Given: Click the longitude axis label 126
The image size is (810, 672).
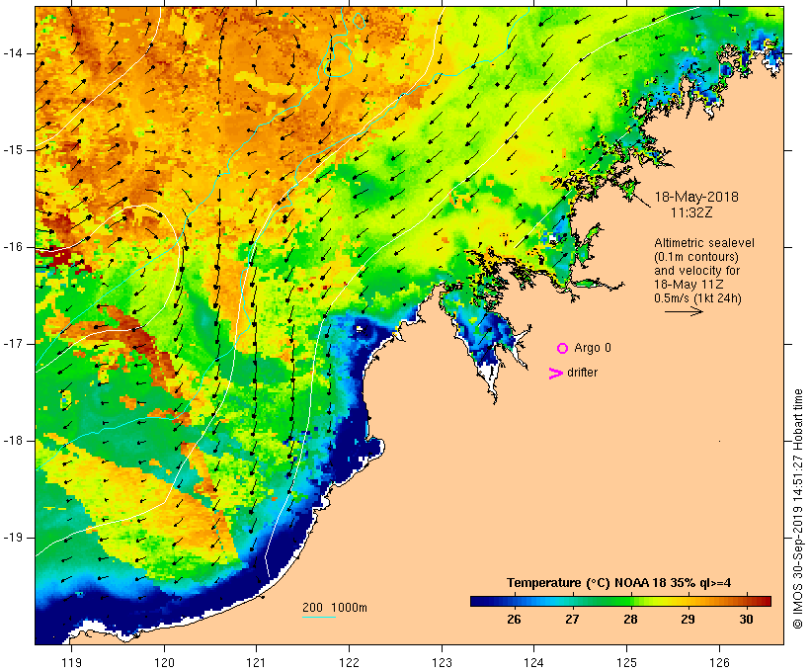Looking at the screenshot, I should [x=719, y=662].
